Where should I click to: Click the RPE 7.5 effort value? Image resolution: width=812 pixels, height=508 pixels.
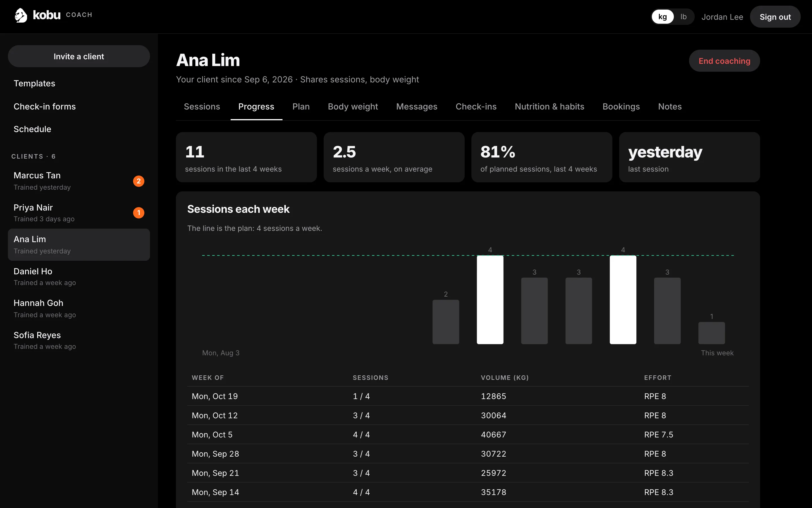pyautogui.click(x=658, y=434)
